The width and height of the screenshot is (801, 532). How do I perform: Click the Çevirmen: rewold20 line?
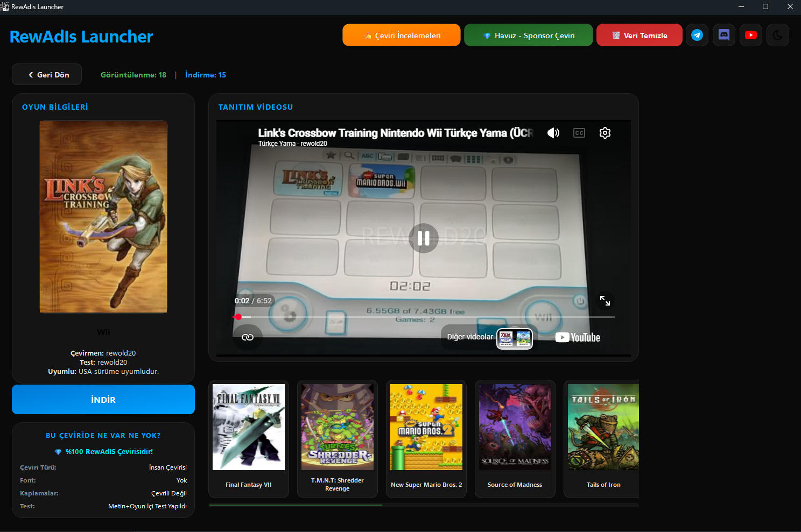pos(103,353)
